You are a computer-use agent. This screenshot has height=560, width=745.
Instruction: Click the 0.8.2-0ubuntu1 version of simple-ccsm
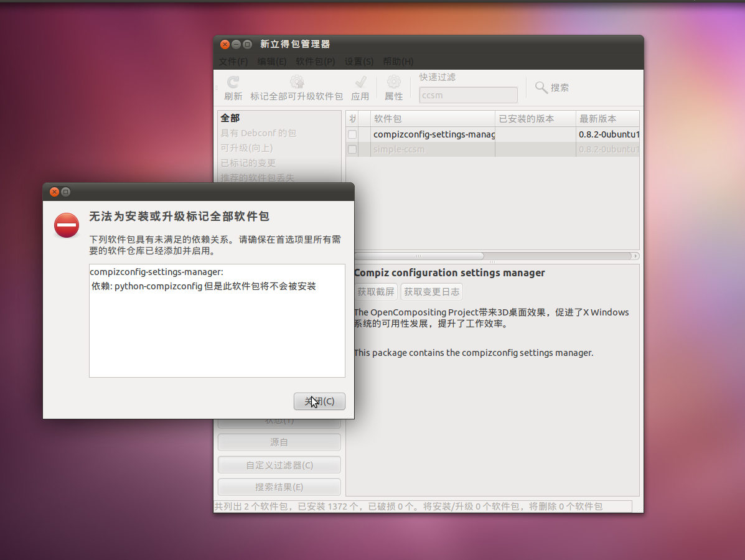click(x=609, y=149)
